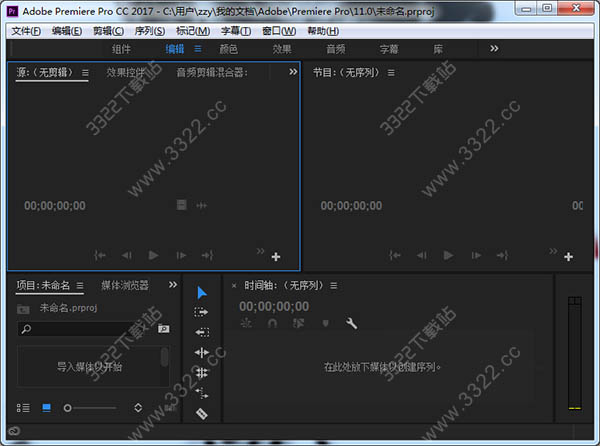600x446 pixels.
Task: Open the 音频剪辑混合器 tab
Action: 212,72
